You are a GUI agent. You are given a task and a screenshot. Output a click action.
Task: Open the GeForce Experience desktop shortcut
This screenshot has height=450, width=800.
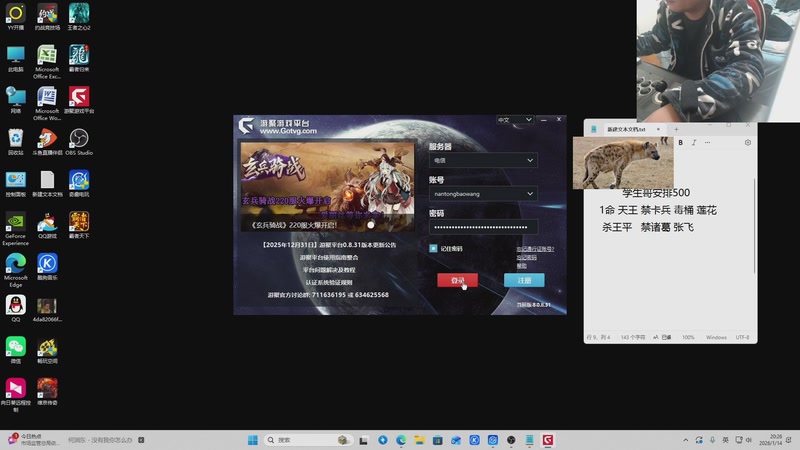[16, 229]
